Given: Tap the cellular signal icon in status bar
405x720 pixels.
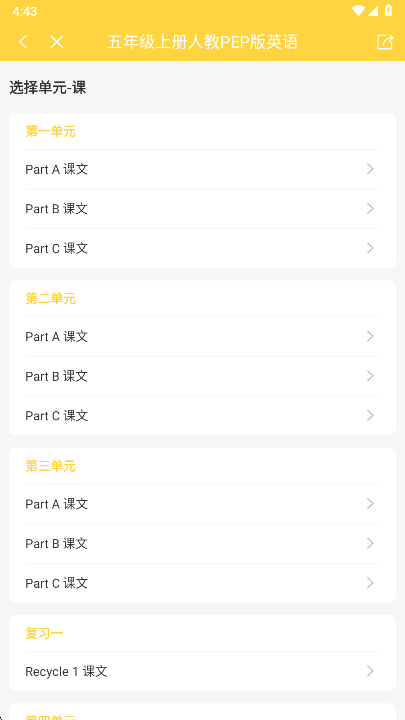Looking at the screenshot, I should coord(373,11).
